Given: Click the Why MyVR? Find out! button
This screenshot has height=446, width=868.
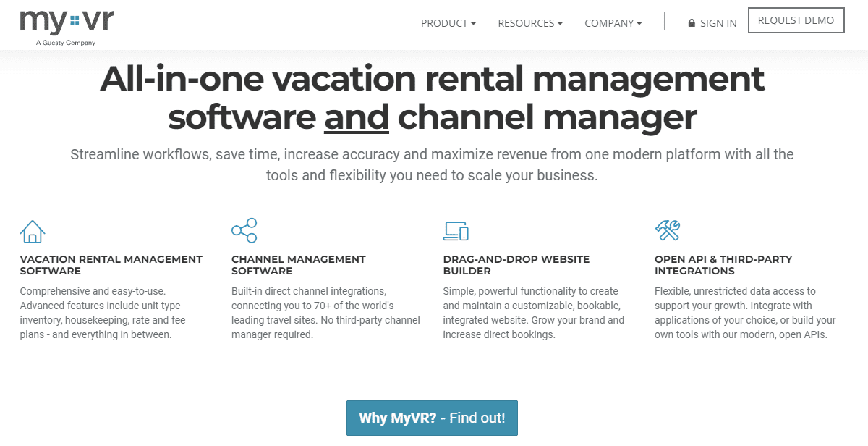Looking at the screenshot, I should pyautogui.click(x=432, y=418).
